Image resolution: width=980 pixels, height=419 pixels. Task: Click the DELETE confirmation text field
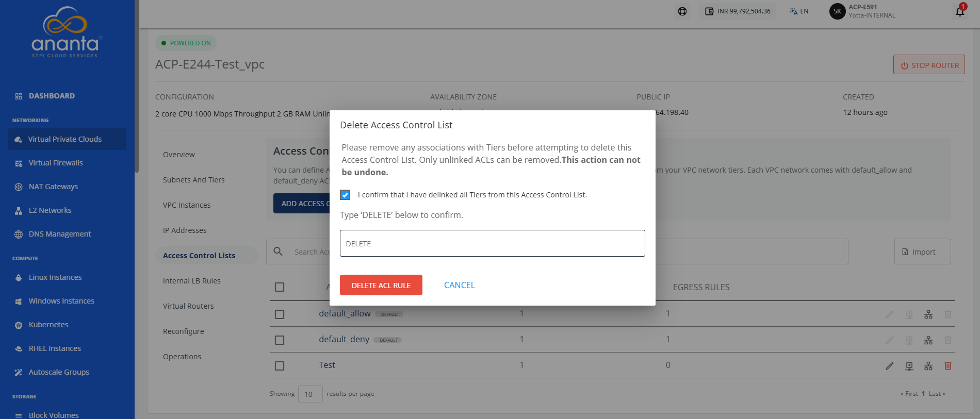493,243
